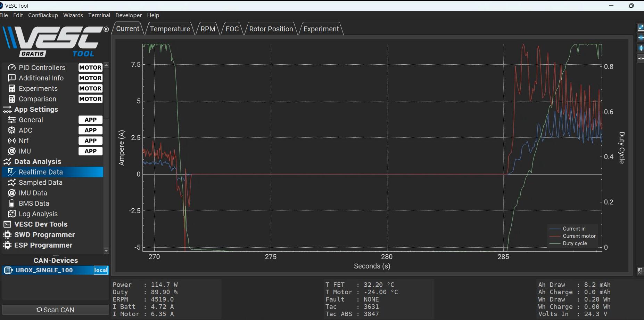Toggle RT realtime streaming icon at bottom right
Viewport: 644px width, 320px height.
coord(641,270)
